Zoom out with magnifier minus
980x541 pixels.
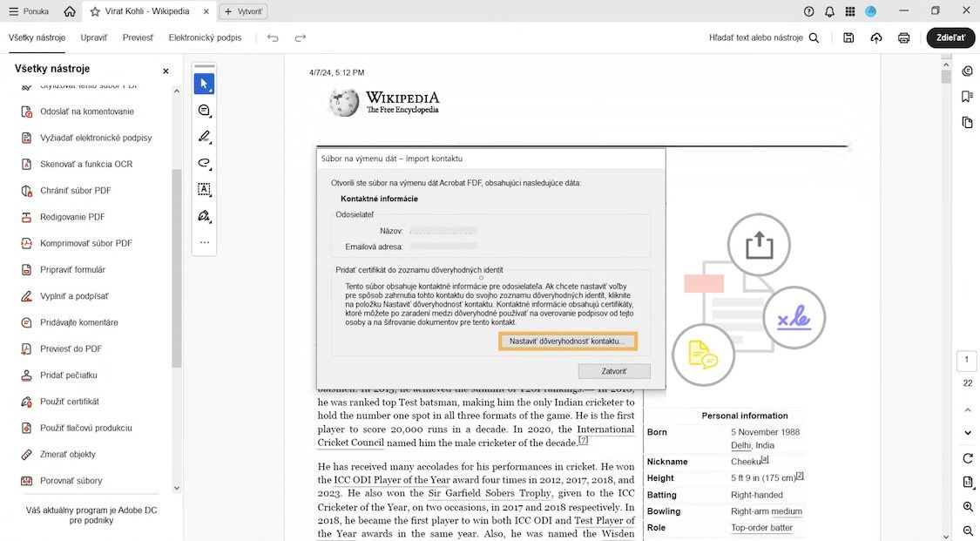coord(968,531)
